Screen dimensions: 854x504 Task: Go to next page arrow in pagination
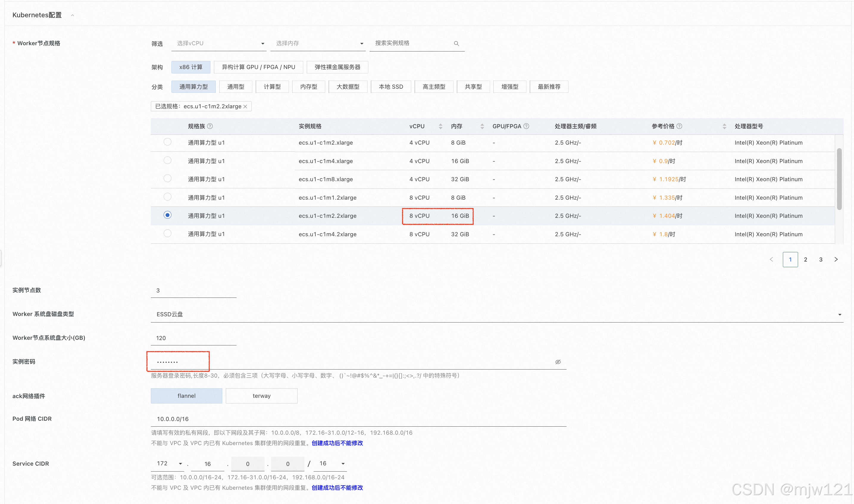click(x=836, y=259)
